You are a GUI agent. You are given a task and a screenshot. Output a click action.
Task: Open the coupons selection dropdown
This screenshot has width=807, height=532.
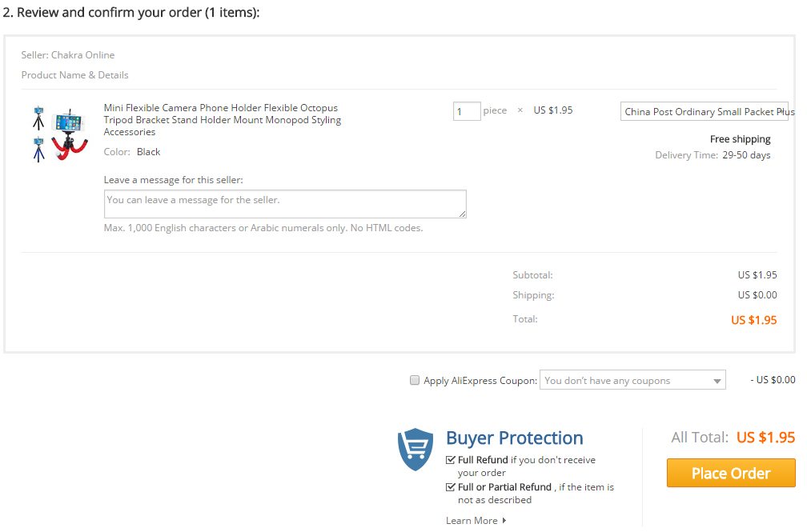pyautogui.click(x=632, y=380)
